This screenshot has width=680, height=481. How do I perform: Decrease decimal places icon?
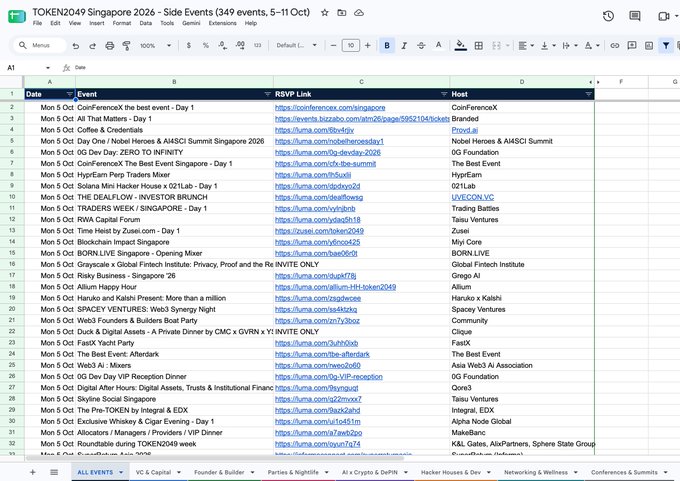(x=222, y=46)
